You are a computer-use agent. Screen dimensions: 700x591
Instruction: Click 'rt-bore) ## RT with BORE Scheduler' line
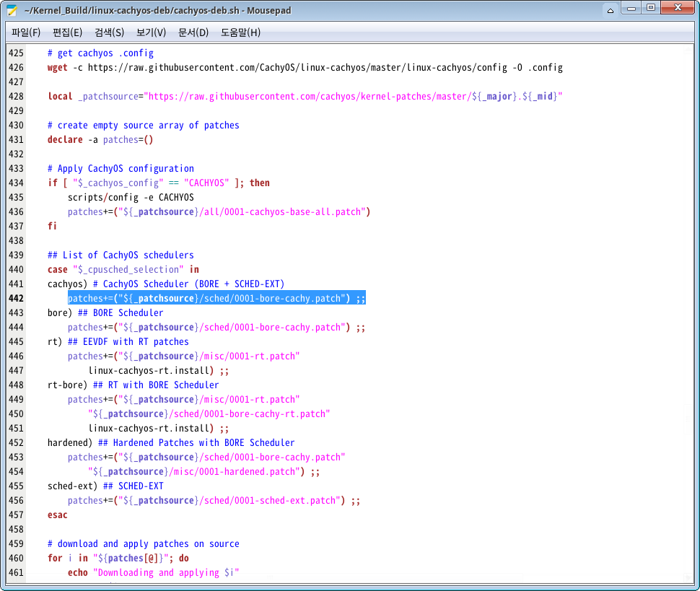coord(133,385)
